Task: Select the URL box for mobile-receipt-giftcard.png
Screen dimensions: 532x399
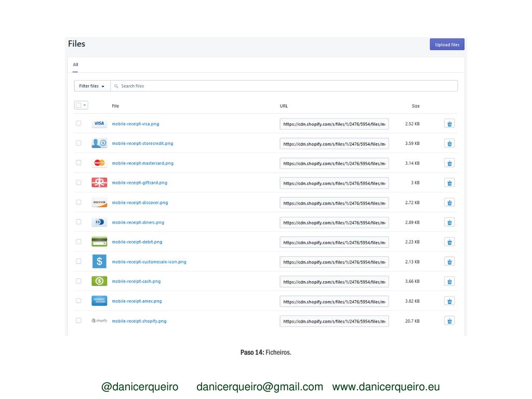Action: click(334, 183)
